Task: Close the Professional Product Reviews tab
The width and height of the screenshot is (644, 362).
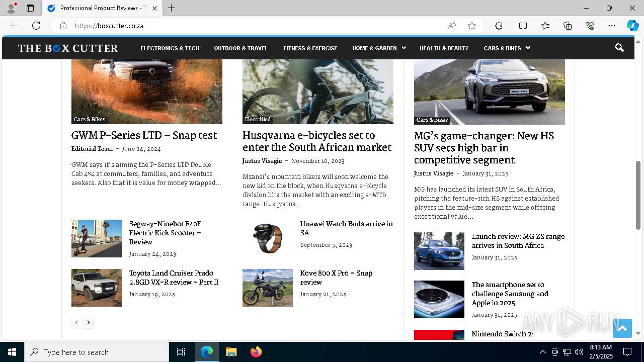Action: click(x=154, y=8)
